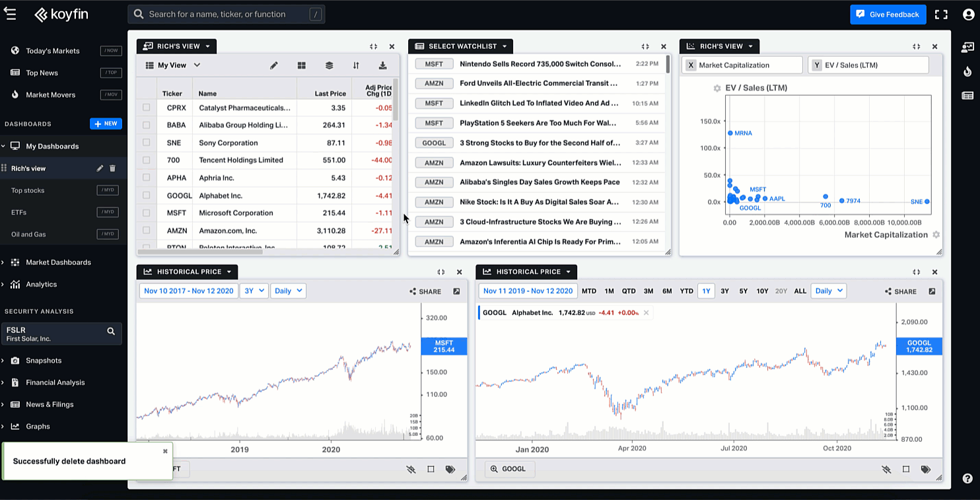Open Daily interval dropdown on GOOGL chart
Viewport: 980px width, 500px height.
pos(829,291)
